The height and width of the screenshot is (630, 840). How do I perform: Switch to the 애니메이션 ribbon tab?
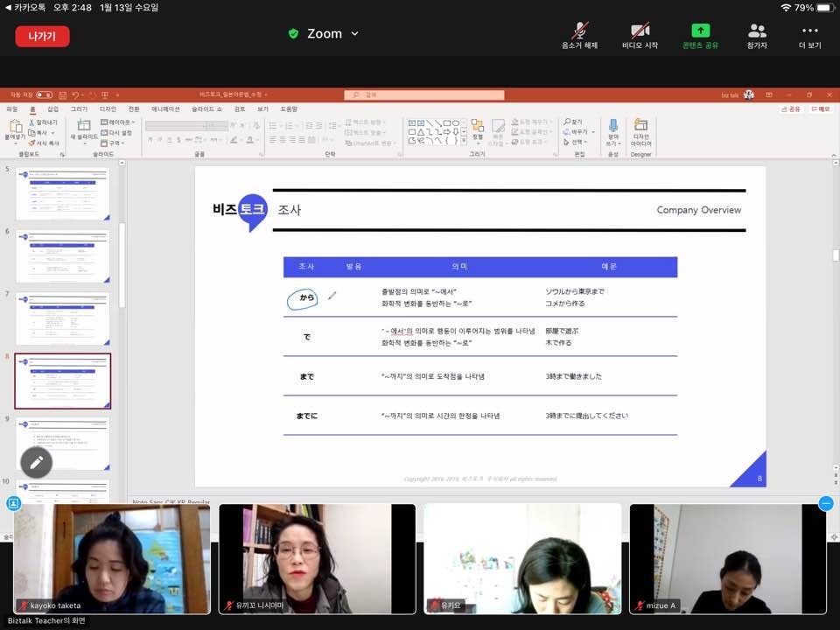[165, 109]
